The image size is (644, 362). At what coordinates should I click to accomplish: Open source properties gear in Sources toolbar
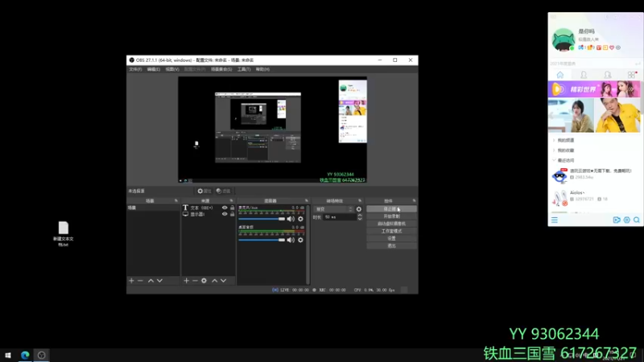(x=204, y=281)
